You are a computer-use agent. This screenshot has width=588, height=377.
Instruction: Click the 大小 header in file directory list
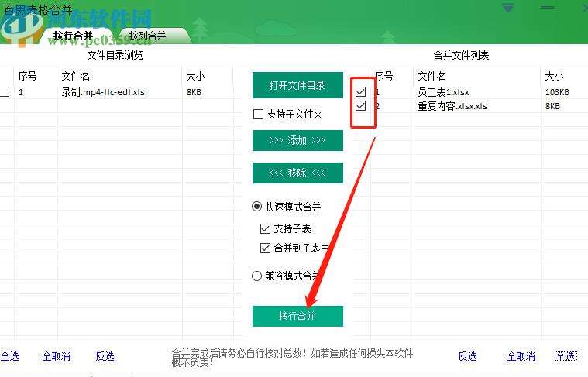pyautogui.click(x=195, y=76)
